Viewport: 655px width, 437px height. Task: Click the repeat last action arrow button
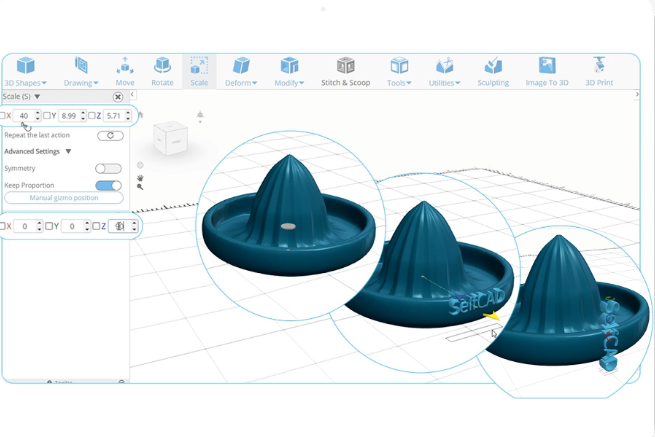click(110, 135)
